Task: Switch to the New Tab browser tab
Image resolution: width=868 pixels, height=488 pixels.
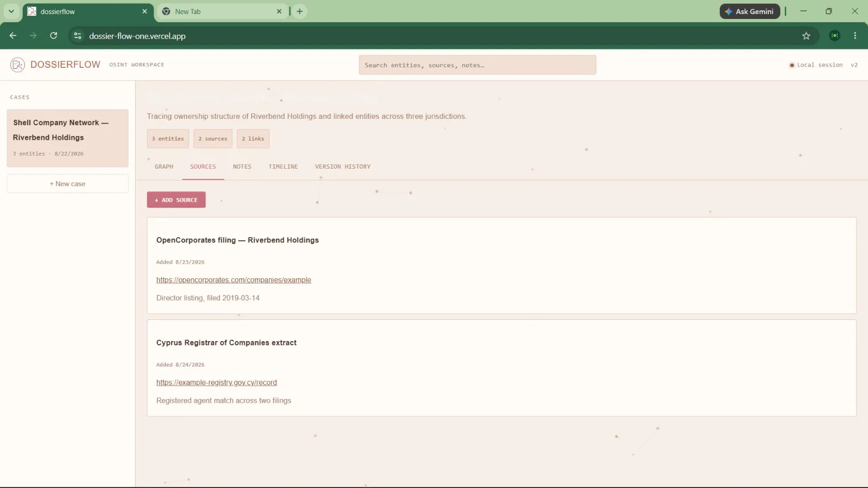Action: click(222, 11)
